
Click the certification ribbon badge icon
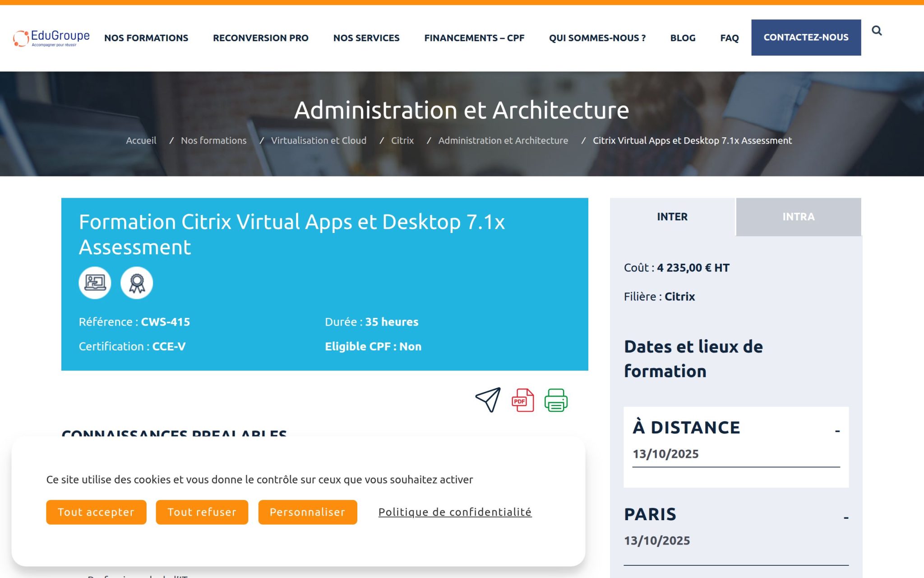[x=137, y=283]
